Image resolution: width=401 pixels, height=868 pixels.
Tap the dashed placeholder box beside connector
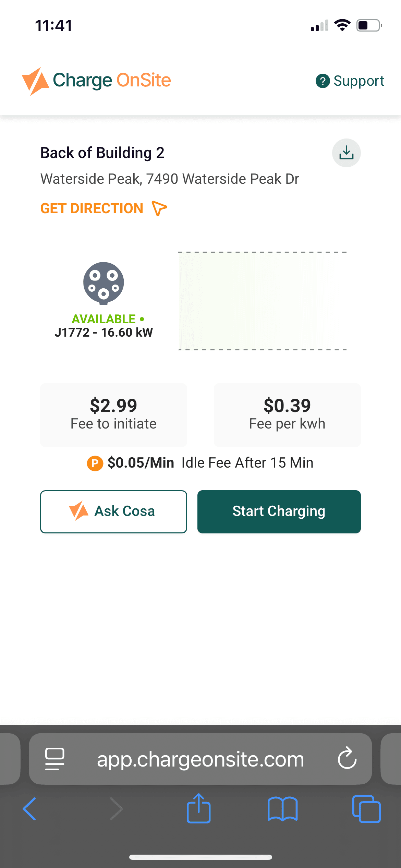tap(262, 301)
